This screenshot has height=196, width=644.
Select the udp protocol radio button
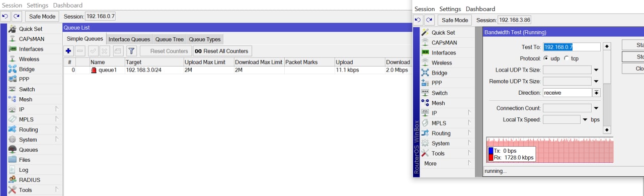click(x=546, y=58)
